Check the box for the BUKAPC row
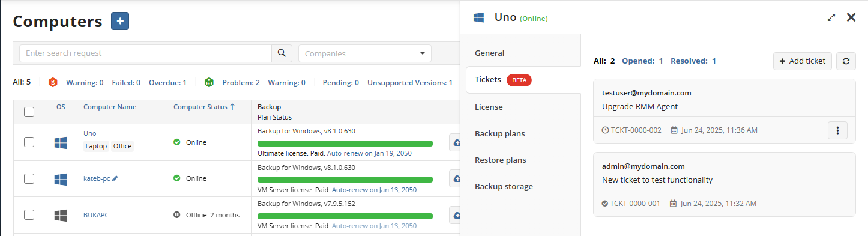This screenshot has height=236, width=868. pos(29,214)
